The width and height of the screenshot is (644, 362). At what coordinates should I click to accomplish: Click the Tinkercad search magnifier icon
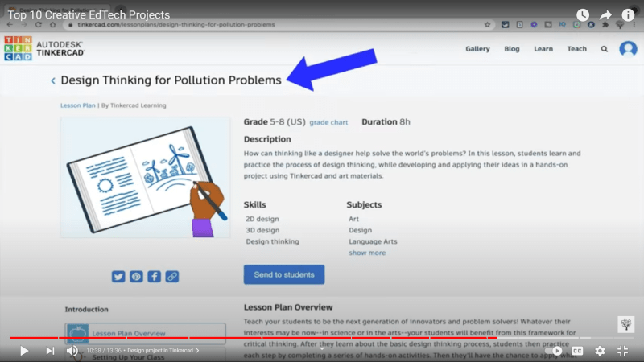(604, 49)
